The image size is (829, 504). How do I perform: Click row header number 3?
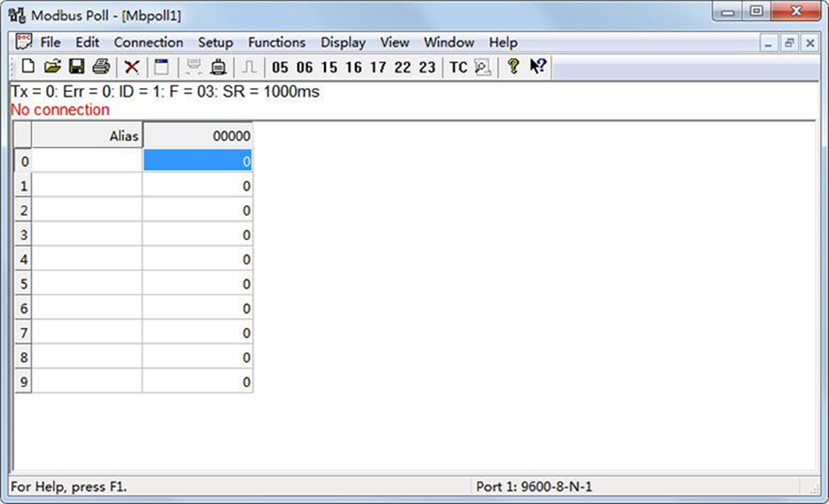tap(23, 234)
